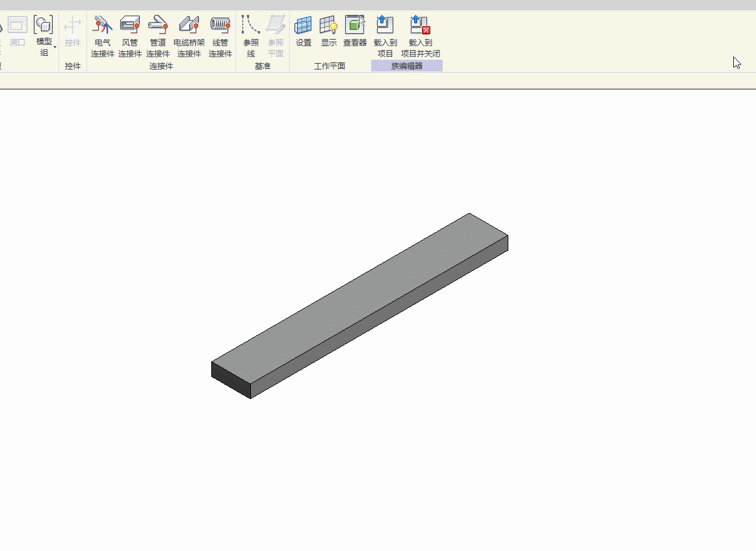This screenshot has height=551, width=756.
Task: Activate the 参照线 reference line tool
Action: click(251, 36)
